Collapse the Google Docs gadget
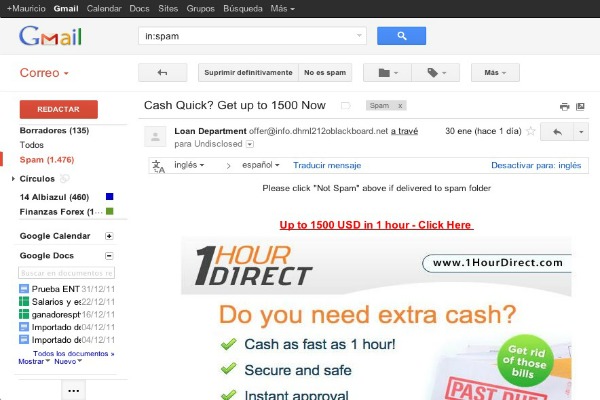The image size is (600, 400). coord(109,255)
